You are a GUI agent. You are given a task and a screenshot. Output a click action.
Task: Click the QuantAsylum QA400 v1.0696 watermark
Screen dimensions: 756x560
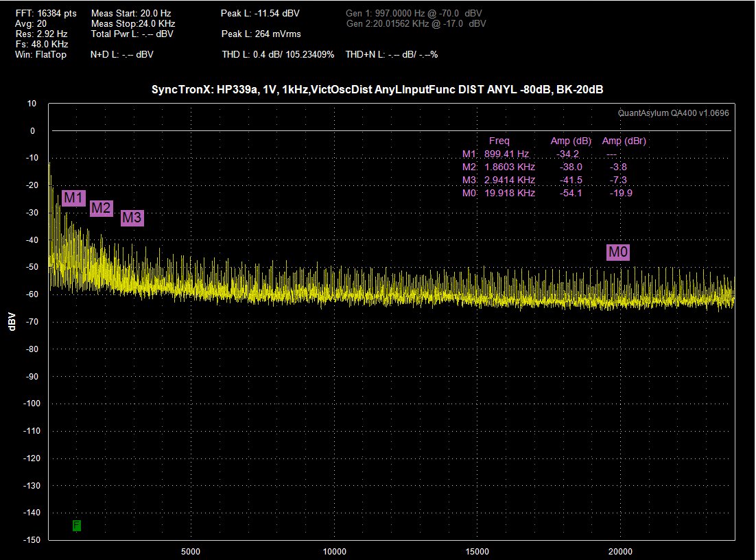click(x=674, y=113)
